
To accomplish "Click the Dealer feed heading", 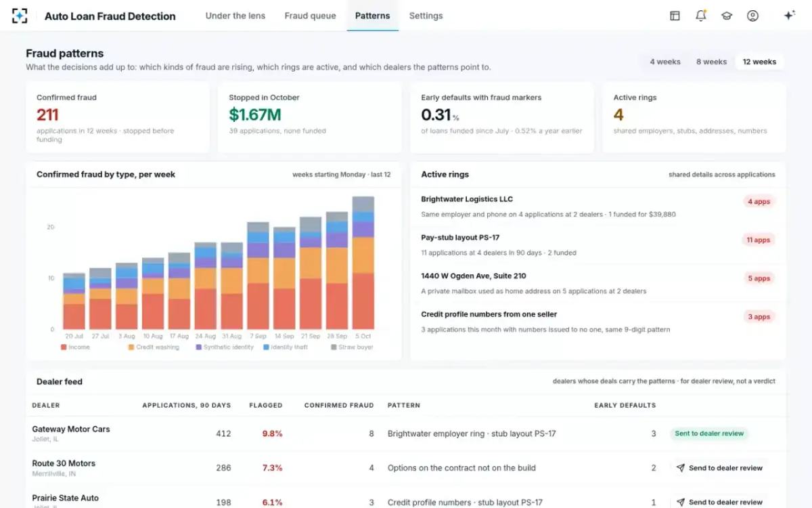I will (60, 381).
